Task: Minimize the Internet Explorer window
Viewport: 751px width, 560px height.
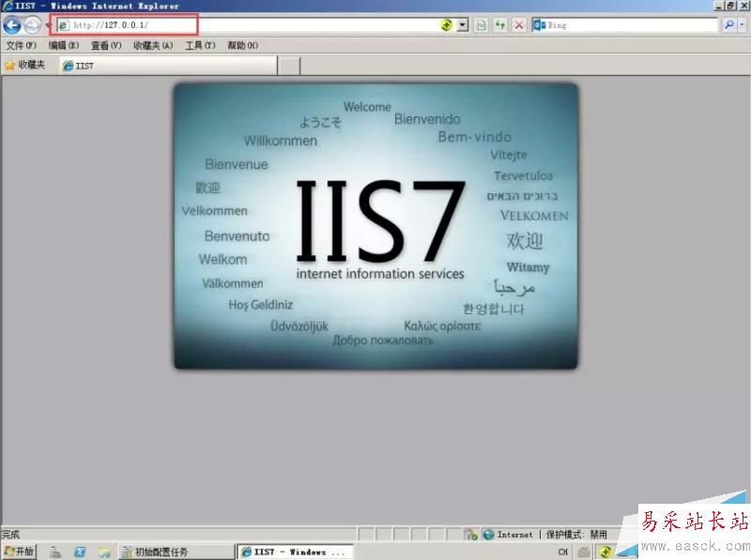Action: (719, 6)
